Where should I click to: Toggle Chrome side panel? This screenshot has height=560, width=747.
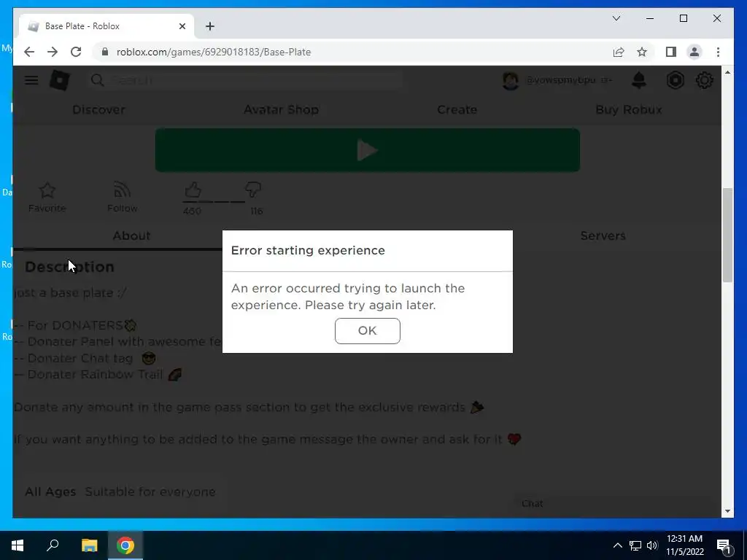point(671,52)
